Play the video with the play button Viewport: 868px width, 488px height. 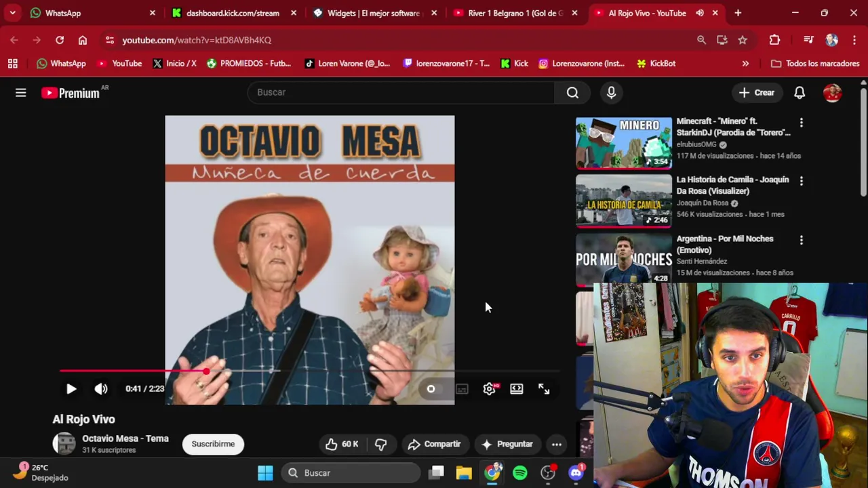[71, 389]
